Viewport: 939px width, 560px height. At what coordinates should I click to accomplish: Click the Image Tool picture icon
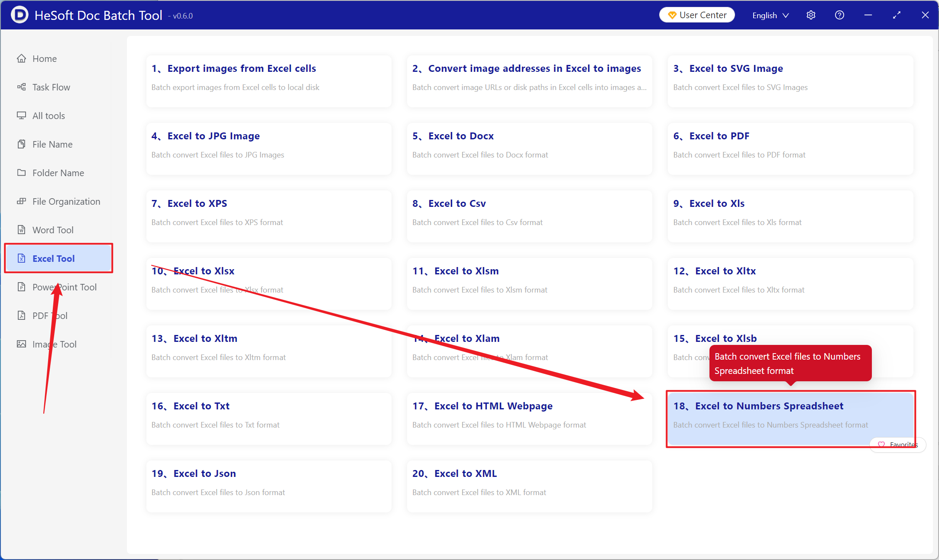(x=21, y=344)
